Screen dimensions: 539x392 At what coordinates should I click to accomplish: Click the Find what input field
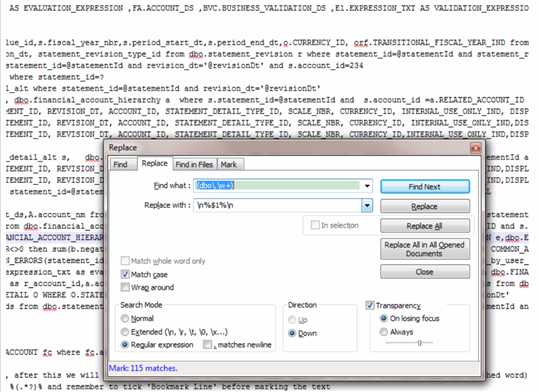pos(278,186)
